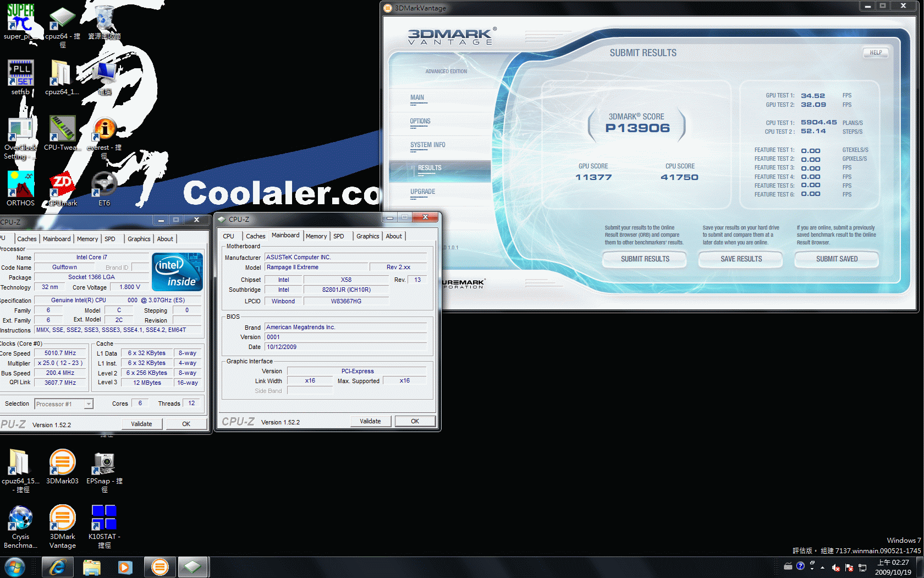Select Memory tab in left CPU-Z window
Screen dimensions: 924x578
(87, 239)
